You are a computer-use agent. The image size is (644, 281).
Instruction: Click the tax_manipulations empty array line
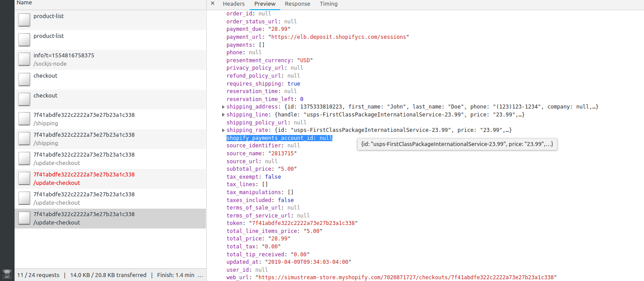tap(260, 192)
